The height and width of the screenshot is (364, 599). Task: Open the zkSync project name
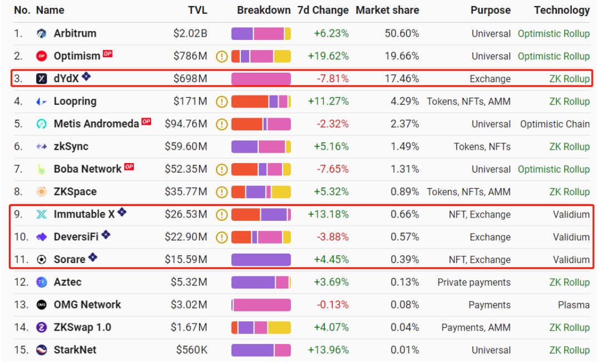[x=71, y=146]
